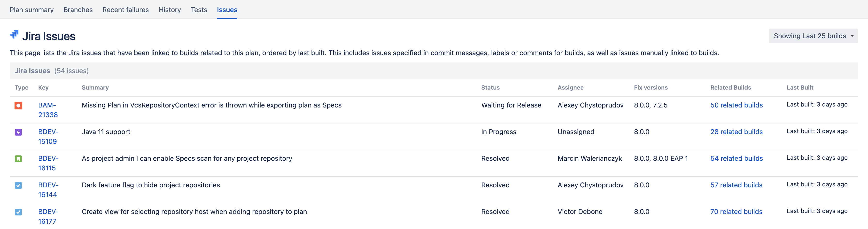The image size is (868, 229).
Task: Click the Status column header
Action: click(x=490, y=88)
